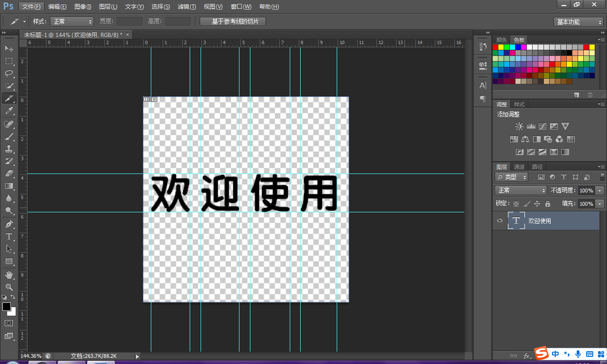Add a Curves adjustment
607x364 pixels.
point(542,127)
